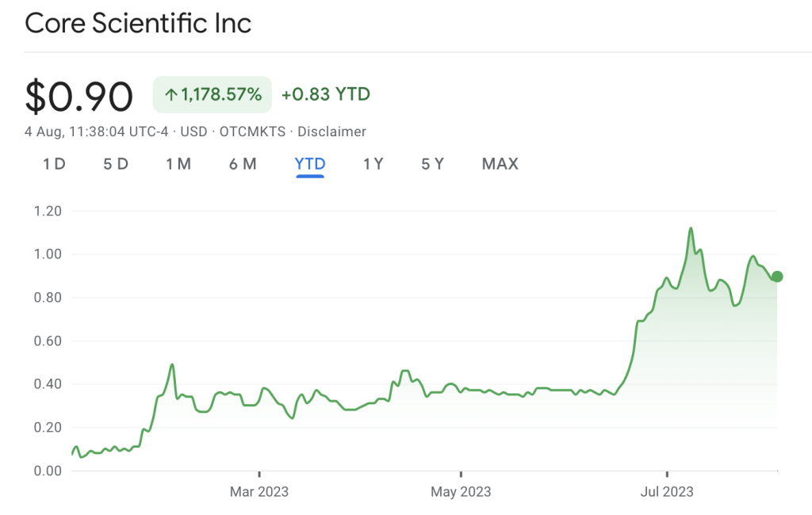The height and width of the screenshot is (515, 812).
Task: Click the +0.83 YTD change text
Action: (326, 95)
